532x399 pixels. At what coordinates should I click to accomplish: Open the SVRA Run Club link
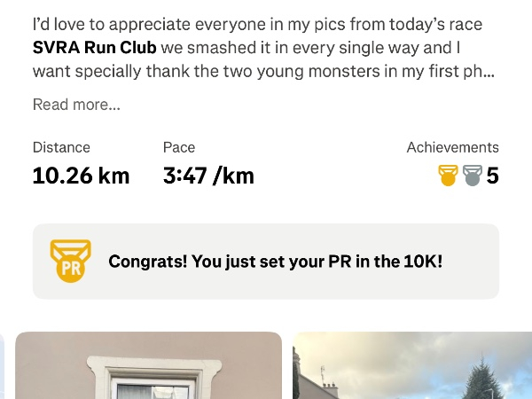(94, 48)
